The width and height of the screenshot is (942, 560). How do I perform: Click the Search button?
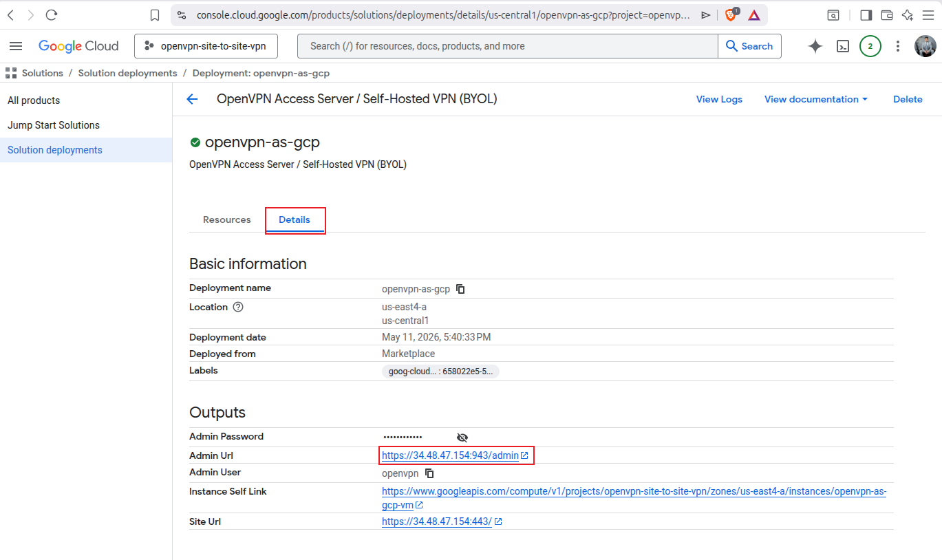[x=749, y=46]
